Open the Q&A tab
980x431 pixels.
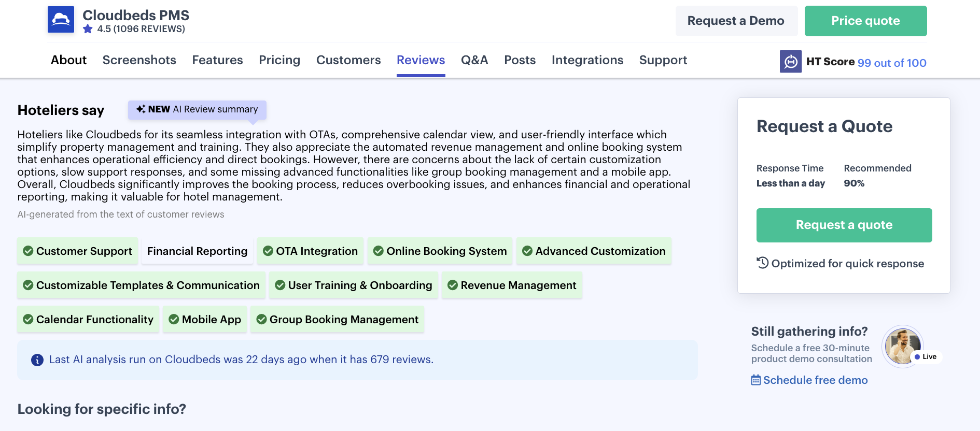[474, 60]
